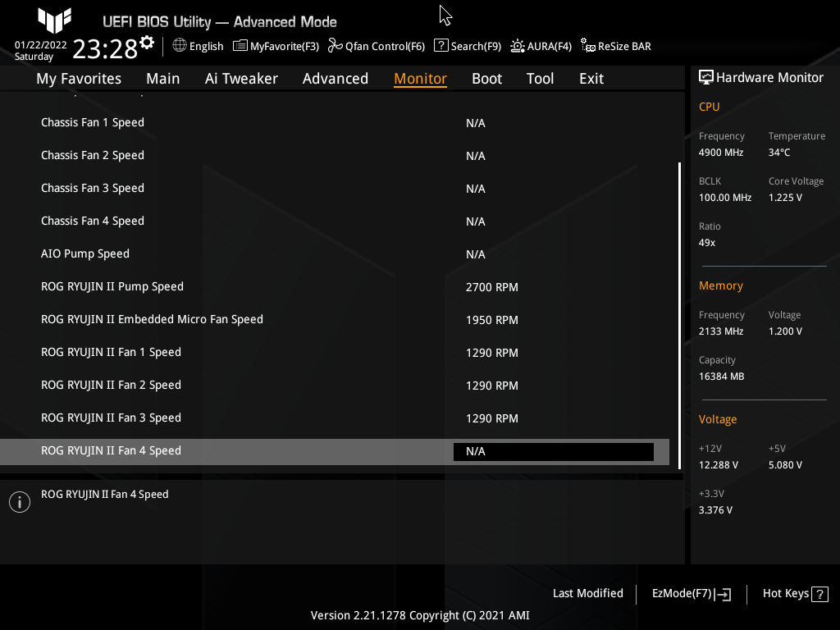Viewport: 840px width, 630px height.
Task: Click the 12.288 V reading
Action: coord(719,465)
